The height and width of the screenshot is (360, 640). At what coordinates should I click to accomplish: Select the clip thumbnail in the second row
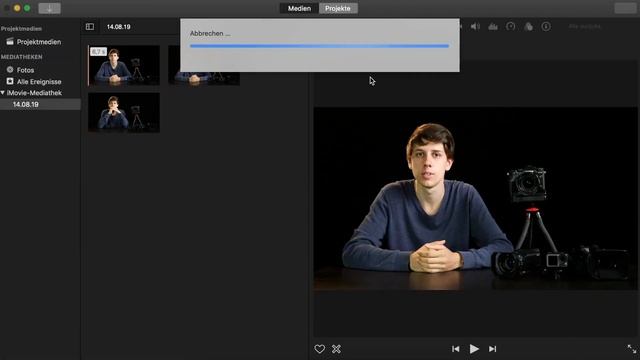point(124,113)
